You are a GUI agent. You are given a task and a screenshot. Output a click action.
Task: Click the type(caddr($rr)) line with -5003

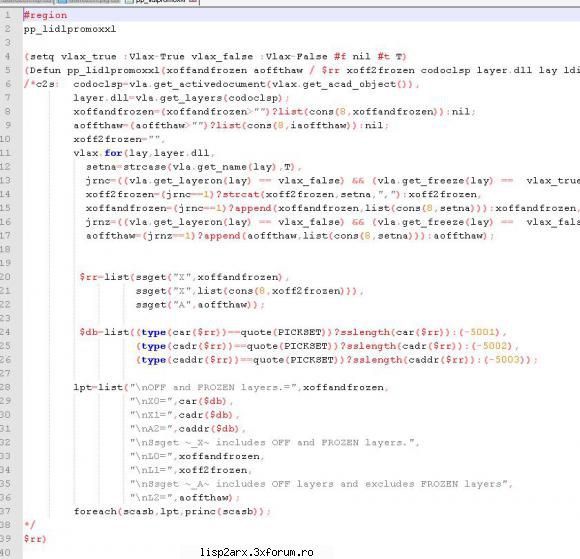point(337,360)
